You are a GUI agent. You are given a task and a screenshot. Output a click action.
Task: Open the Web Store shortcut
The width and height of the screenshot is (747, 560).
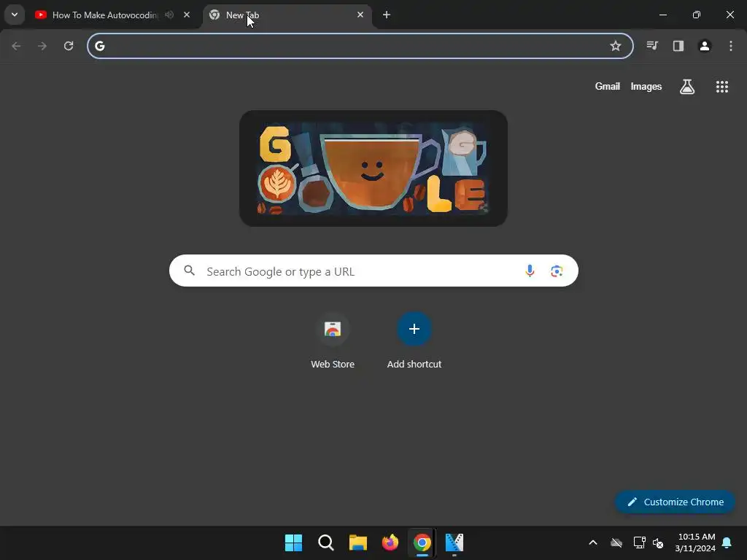[333, 341]
